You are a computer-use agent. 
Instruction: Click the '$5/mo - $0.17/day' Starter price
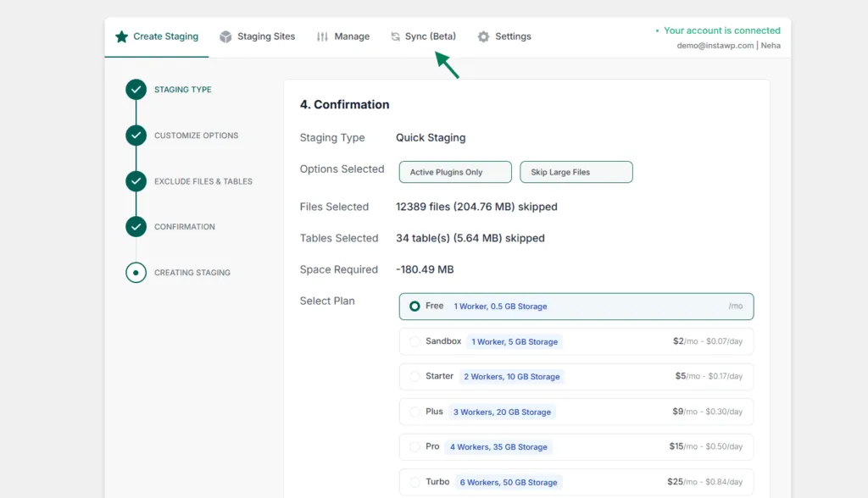(x=709, y=376)
